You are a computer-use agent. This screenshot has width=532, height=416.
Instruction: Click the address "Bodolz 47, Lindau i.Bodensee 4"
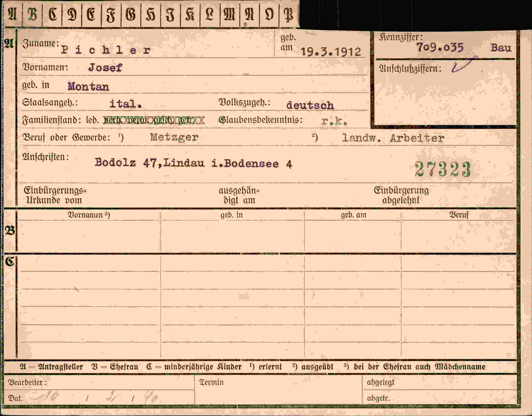(193, 163)
